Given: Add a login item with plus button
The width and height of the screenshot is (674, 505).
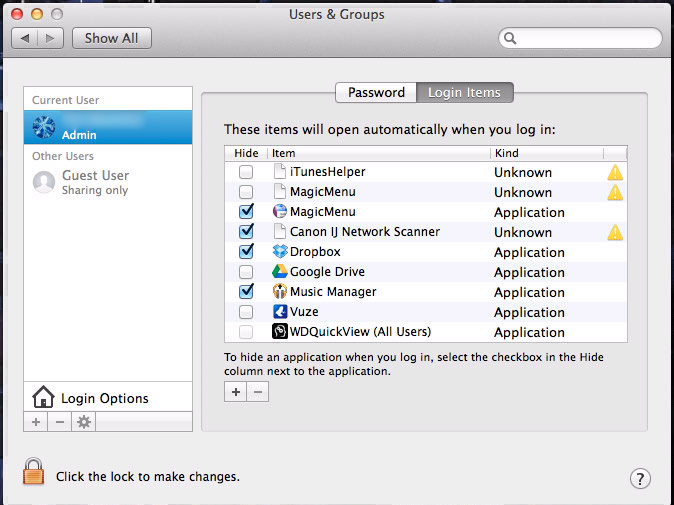Looking at the screenshot, I should pos(236,392).
